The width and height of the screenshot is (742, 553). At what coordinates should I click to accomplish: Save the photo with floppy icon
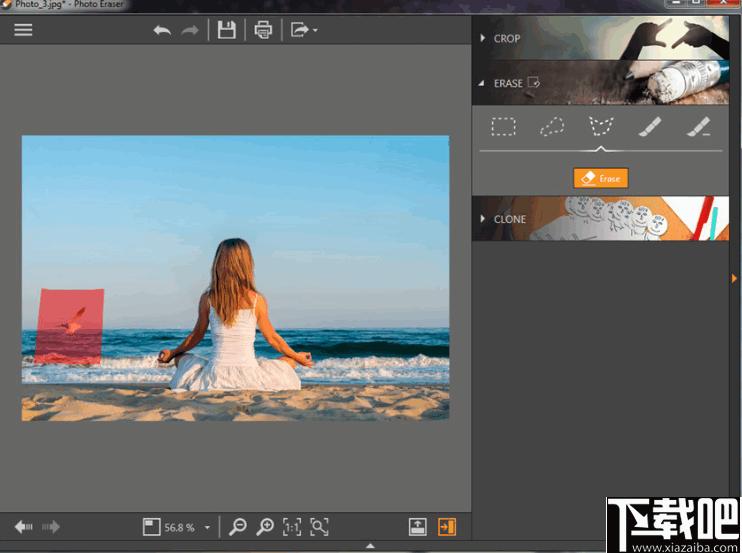point(227,30)
